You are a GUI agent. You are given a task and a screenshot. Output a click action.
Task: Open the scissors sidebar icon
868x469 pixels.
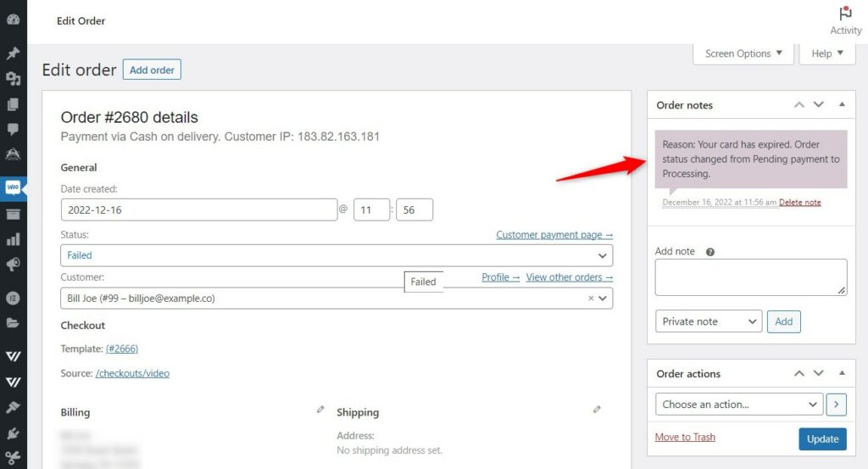click(x=13, y=458)
